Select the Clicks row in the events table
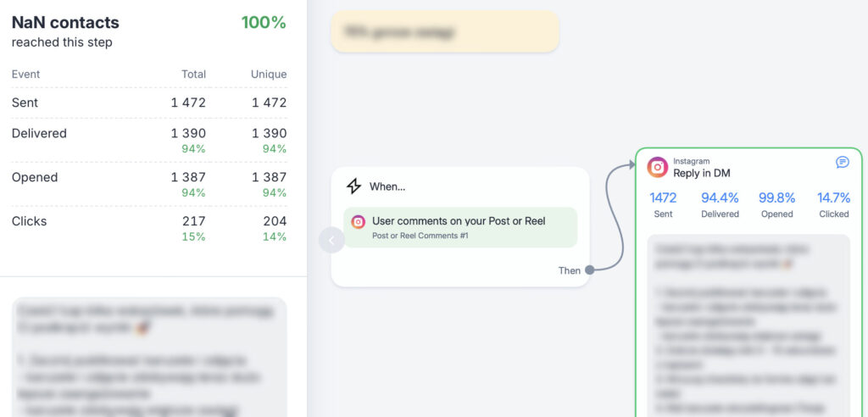868x417 pixels. pos(149,228)
